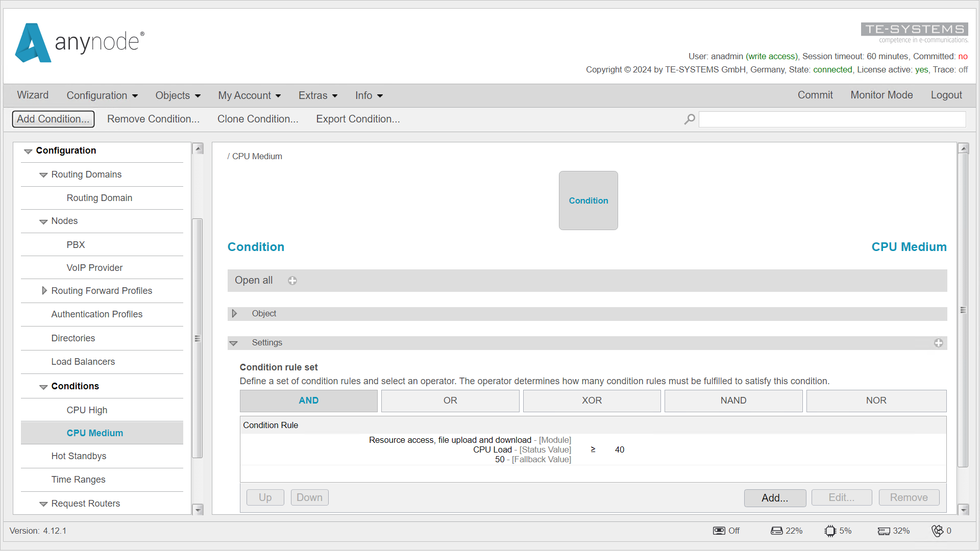Select the NOR operator
This screenshot has height=551, width=980.
(876, 400)
